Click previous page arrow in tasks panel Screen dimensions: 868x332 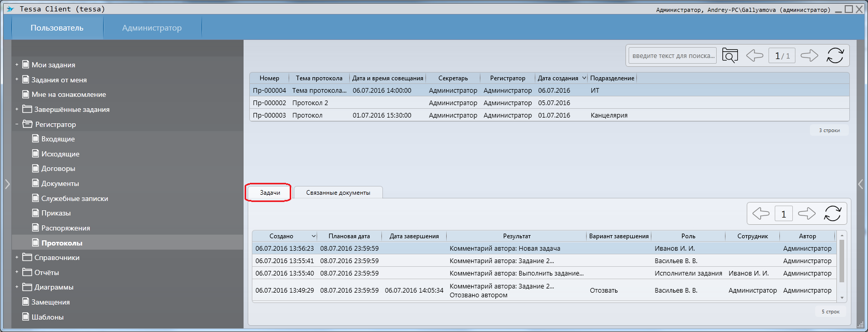coord(761,214)
